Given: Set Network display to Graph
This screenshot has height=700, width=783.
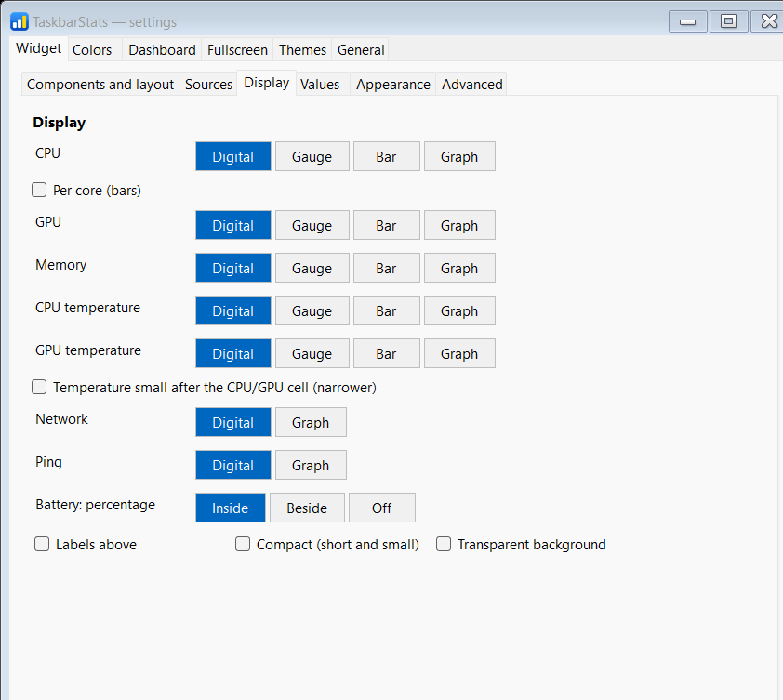Looking at the screenshot, I should pyautogui.click(x=311, y=422).
